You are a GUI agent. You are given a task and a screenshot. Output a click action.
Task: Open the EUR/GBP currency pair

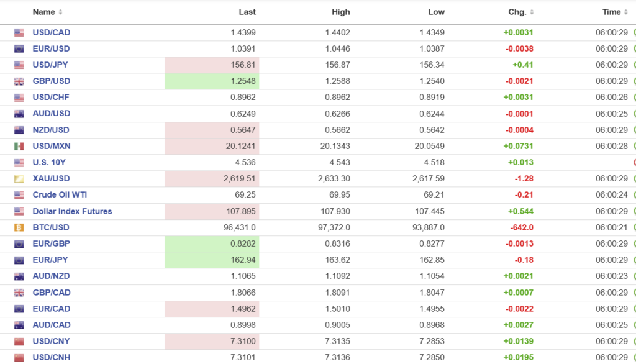pyautogui.click(x=51, y=243)
